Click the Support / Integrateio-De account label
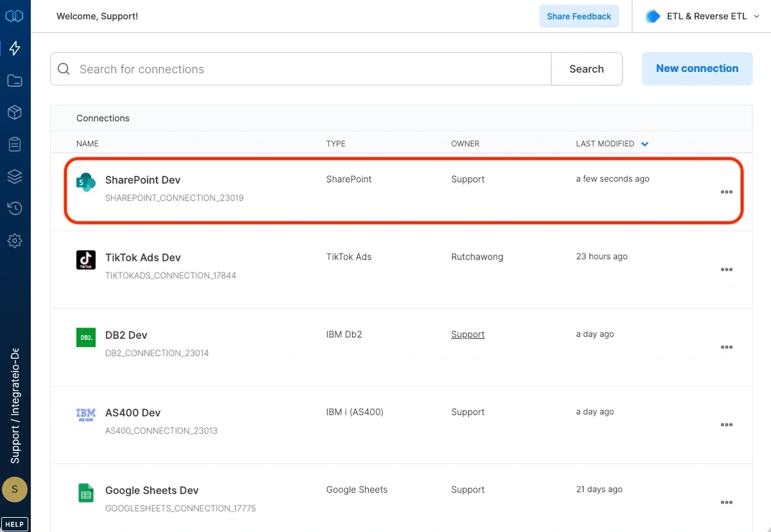Screen dimensions: 771x532 (15, 406)
